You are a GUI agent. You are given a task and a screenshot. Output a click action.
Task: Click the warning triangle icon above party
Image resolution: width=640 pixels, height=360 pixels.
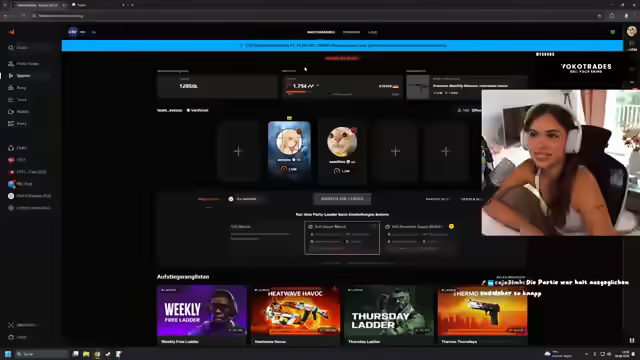459,110
